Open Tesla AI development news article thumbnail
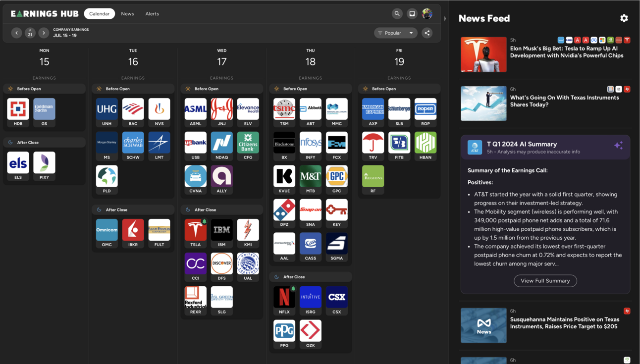The height and width of the screenshot is (364, 640). click(x=483, y=54)
